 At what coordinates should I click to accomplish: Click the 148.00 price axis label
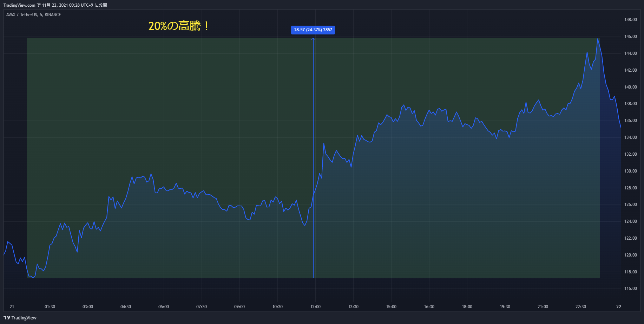coord(630,20)
